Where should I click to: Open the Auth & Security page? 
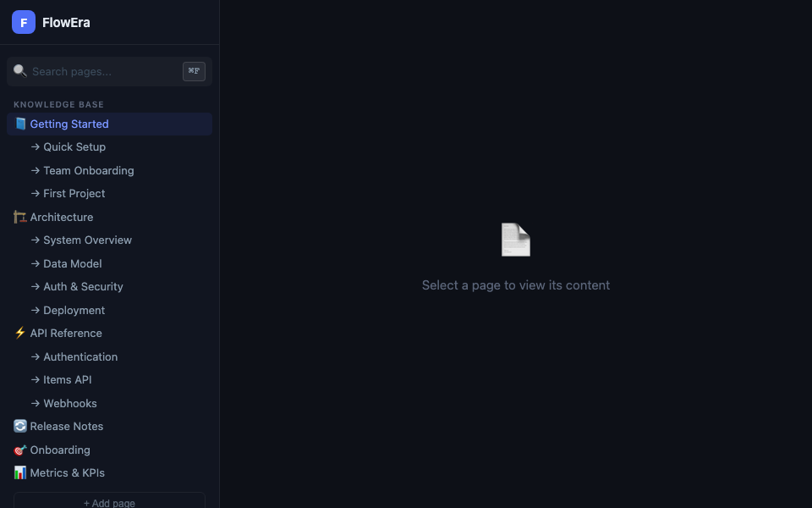[x=83, y=286]
